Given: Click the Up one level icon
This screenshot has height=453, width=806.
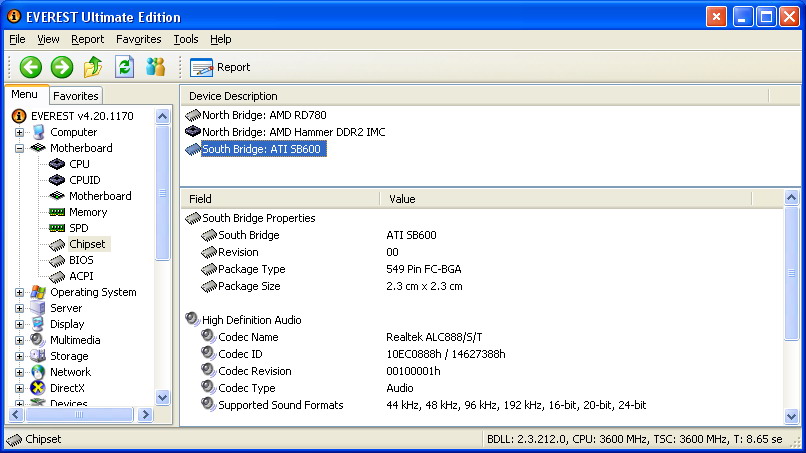Looking at the screenshot, I should tap(93, 67).
